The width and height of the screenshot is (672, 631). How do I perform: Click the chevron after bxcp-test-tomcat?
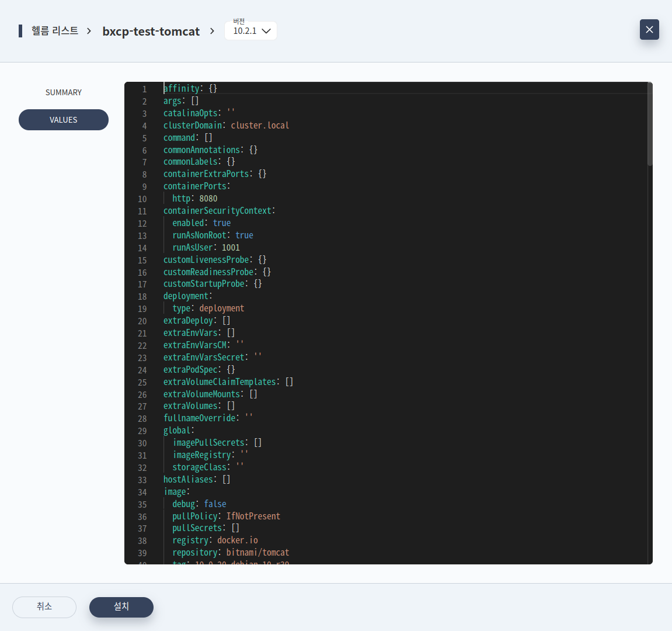point(212,31)
